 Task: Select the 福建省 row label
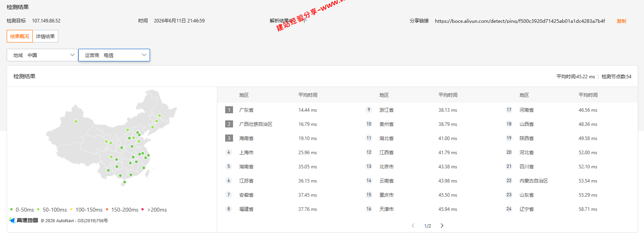click(246, 209)
